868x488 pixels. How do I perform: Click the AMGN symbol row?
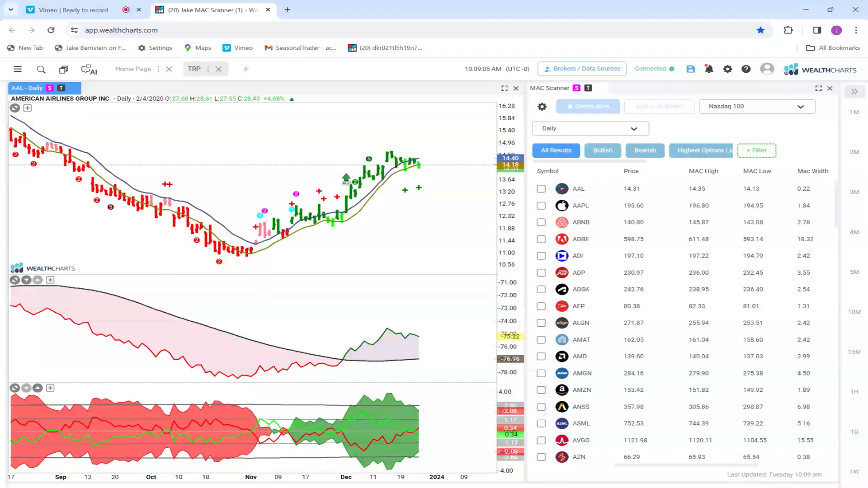tap(683, 374)
